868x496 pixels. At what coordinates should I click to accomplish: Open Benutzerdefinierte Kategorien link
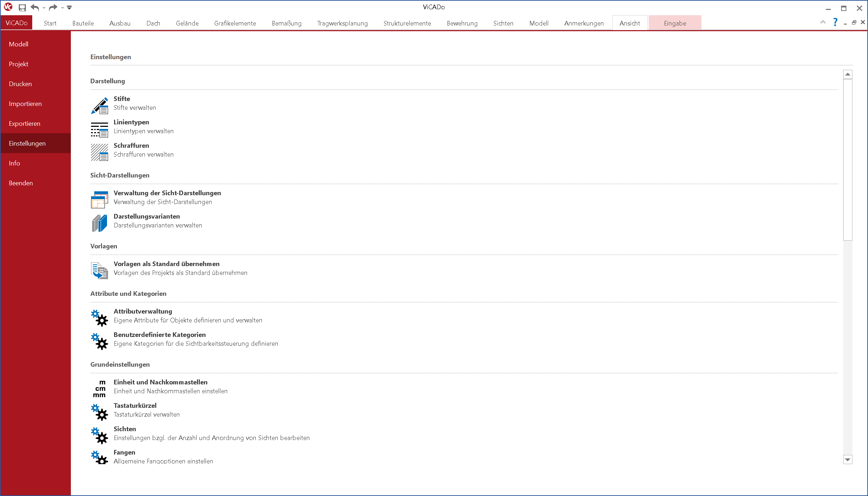coord(160,335)
